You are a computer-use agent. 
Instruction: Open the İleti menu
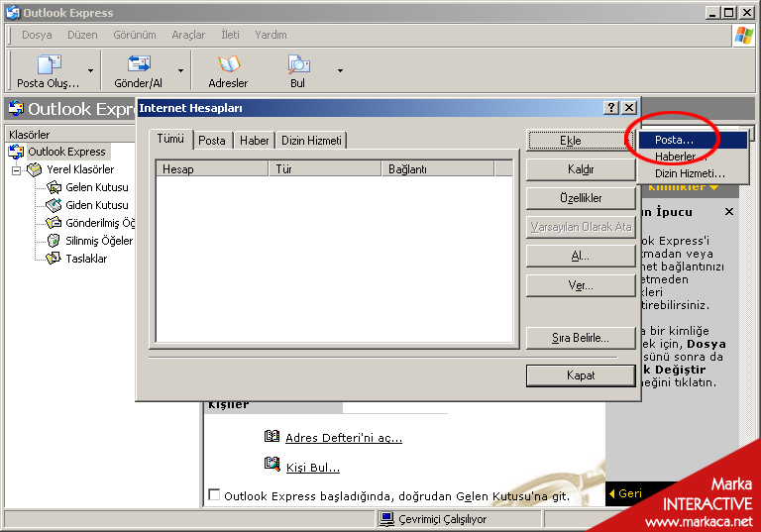230,35
